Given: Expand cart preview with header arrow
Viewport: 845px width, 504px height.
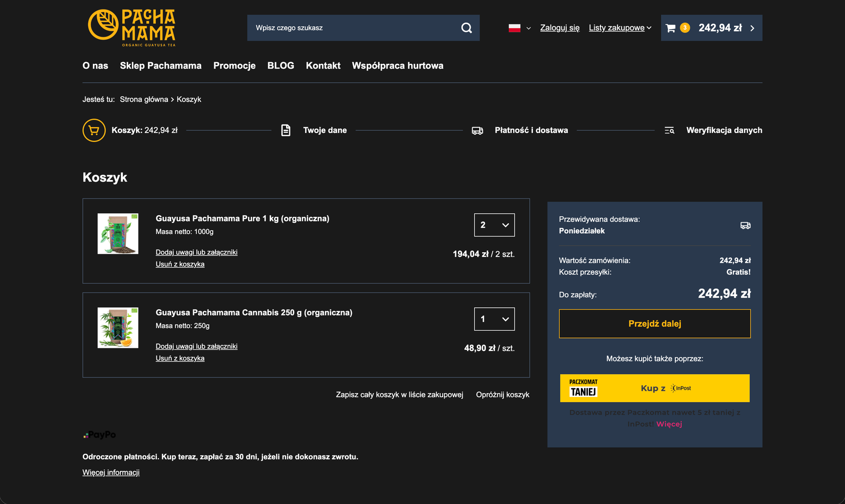Looking at the screenshot, I should (753, 28).
